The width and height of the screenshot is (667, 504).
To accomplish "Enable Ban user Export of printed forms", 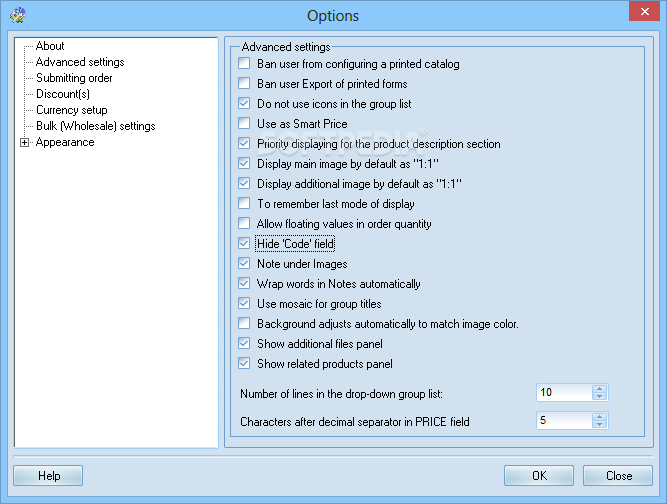I will click(244, 84).
